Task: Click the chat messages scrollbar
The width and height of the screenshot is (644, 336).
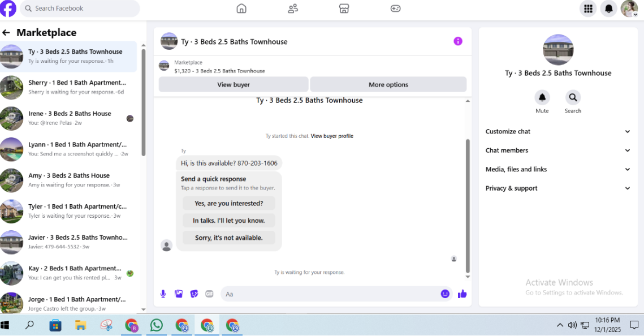Action: point(468,205)
